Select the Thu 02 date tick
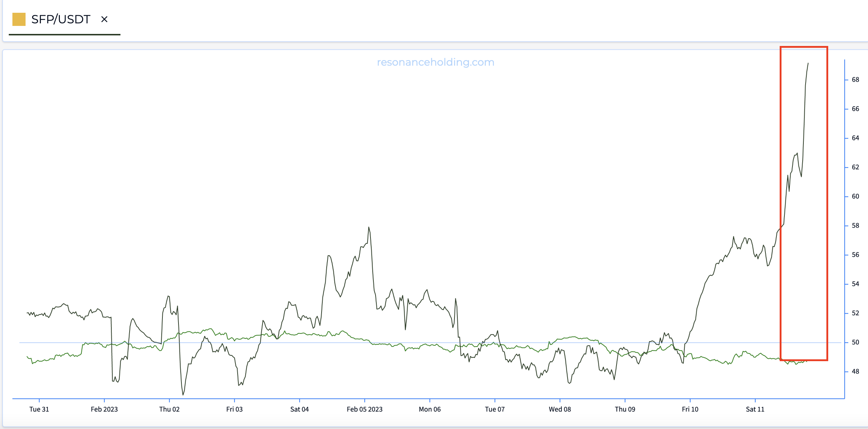The width and height of the screenshot is (868, 429). (x=169, y=409)
